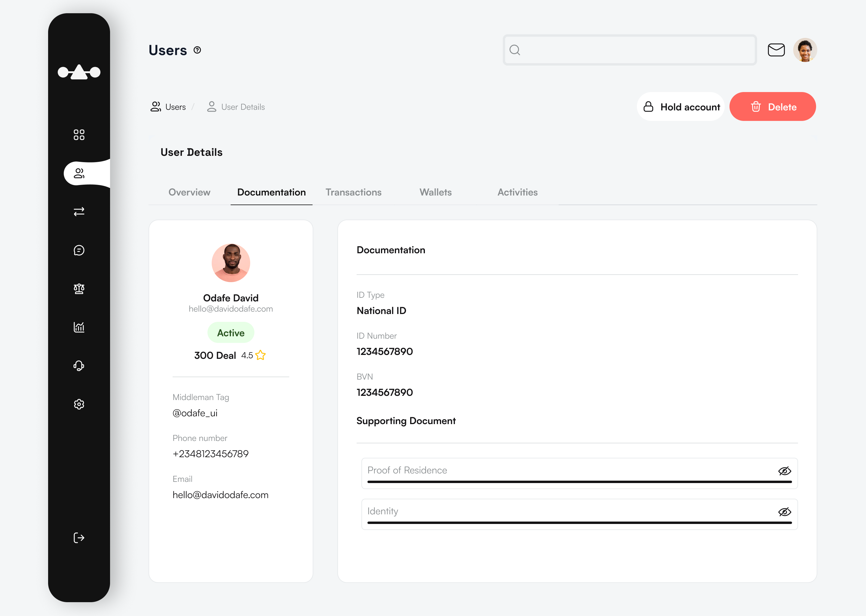Click the ID Number value '1234567890'

coord(385,352)
